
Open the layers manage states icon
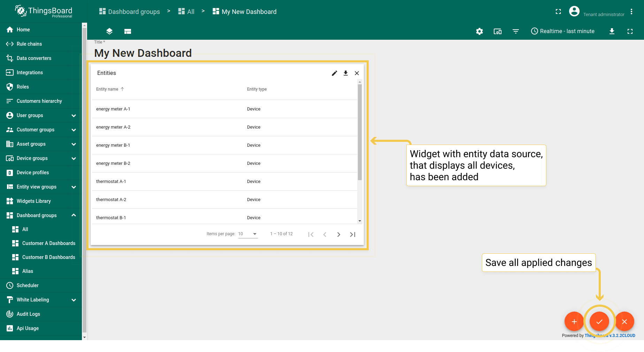(x=109, y=31)
